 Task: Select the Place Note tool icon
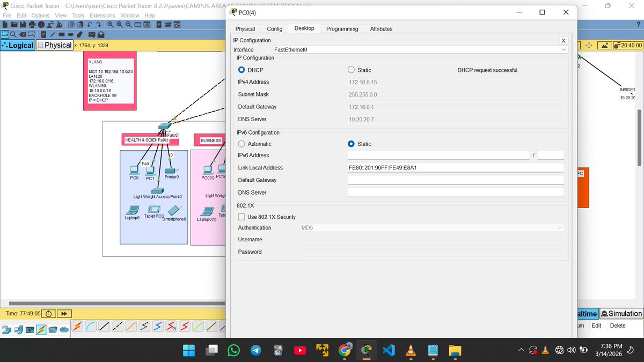pyautogui.click(x=43, y=34)
